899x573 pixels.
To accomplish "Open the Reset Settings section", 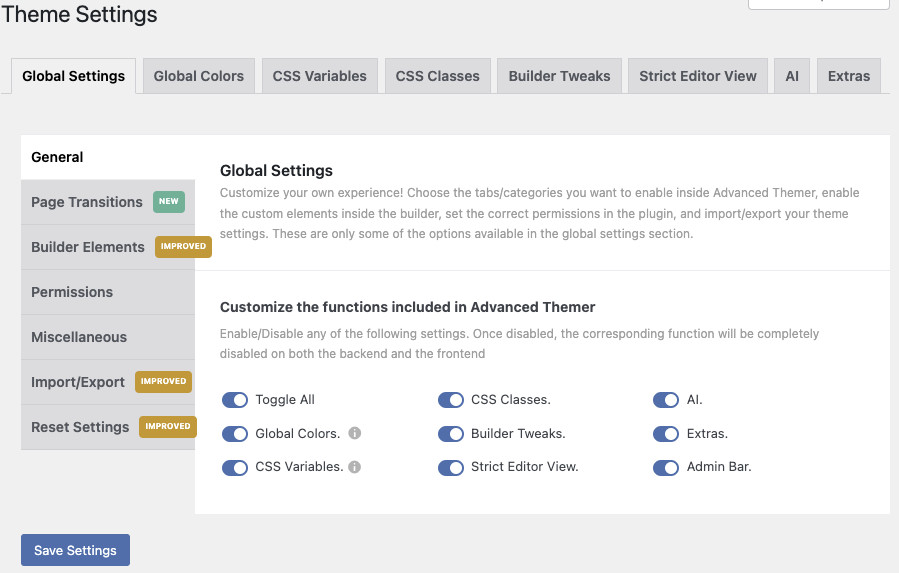I will (108, 427).
